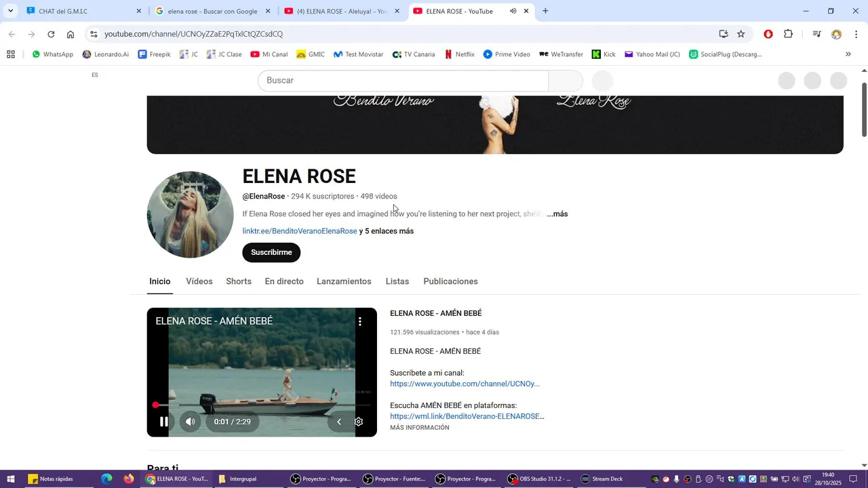The image size is (868, 488).
Task: Open Stream Deck from taskbar
Action: (x=603, y=479)
